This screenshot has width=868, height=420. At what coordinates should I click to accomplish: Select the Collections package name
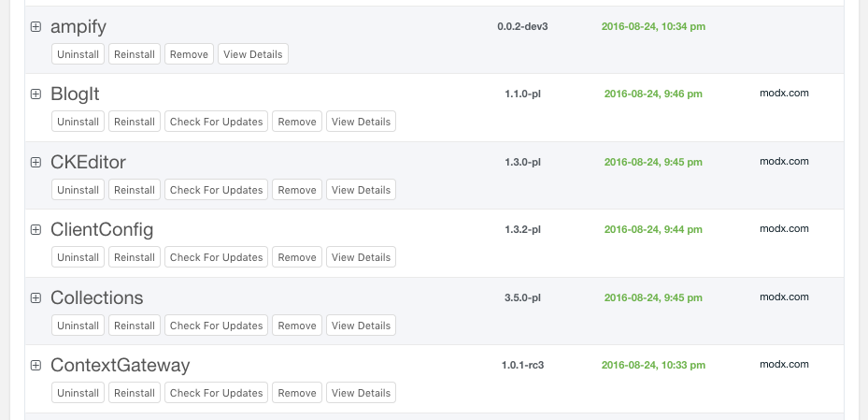[x=97, y=297]
